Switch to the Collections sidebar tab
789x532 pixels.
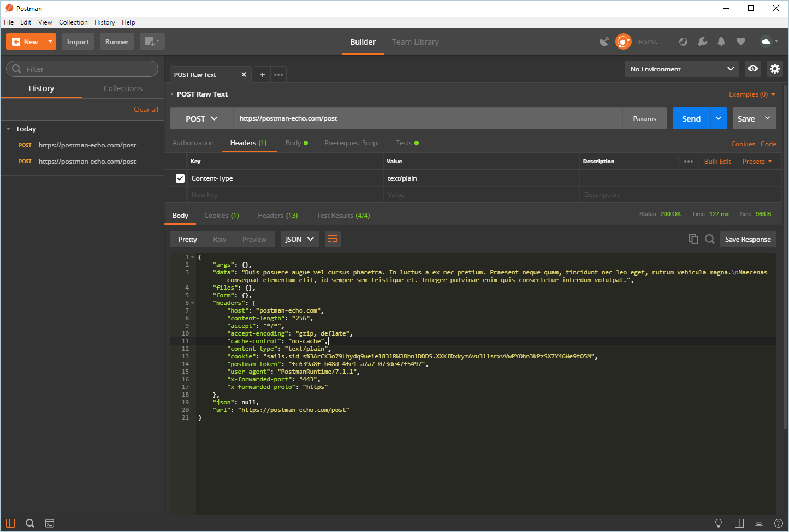123,88
